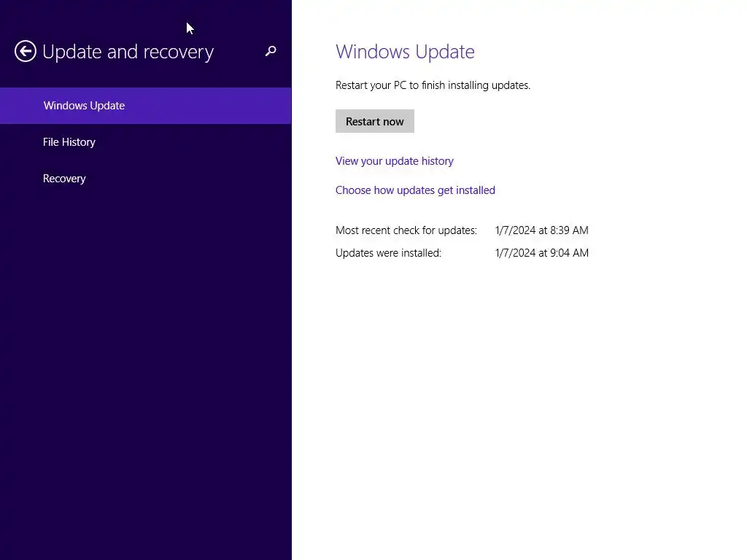Go back using the circled arrow icon
Screen dimensions: 747x560
26,51
